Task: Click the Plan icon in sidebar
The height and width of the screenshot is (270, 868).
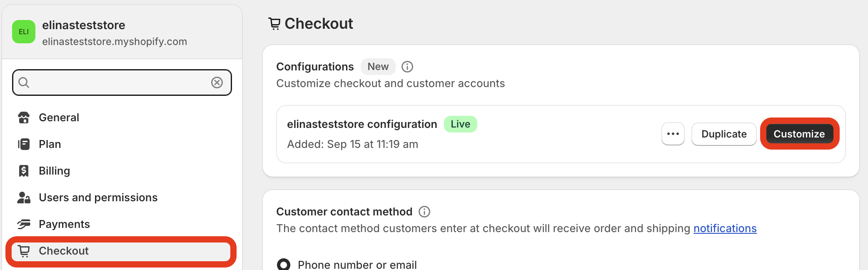Action: pyautogui.click(x=24, y=144)
